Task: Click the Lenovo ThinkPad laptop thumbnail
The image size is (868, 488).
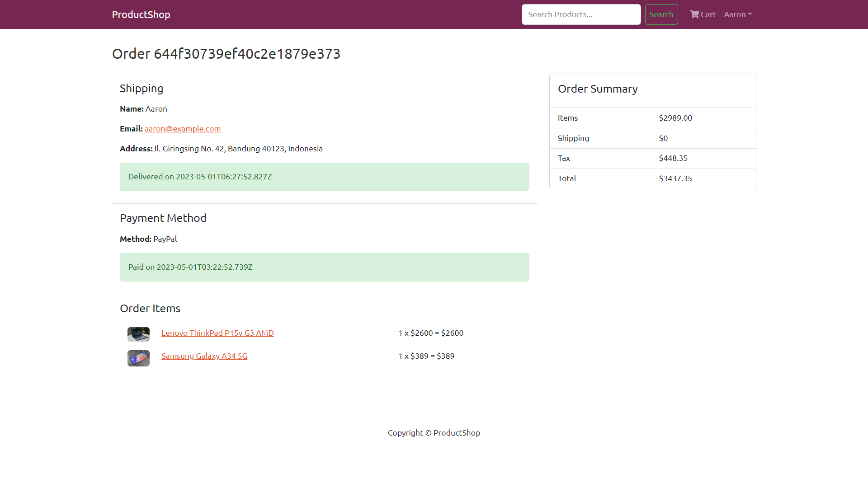Action: click(138, 334)
